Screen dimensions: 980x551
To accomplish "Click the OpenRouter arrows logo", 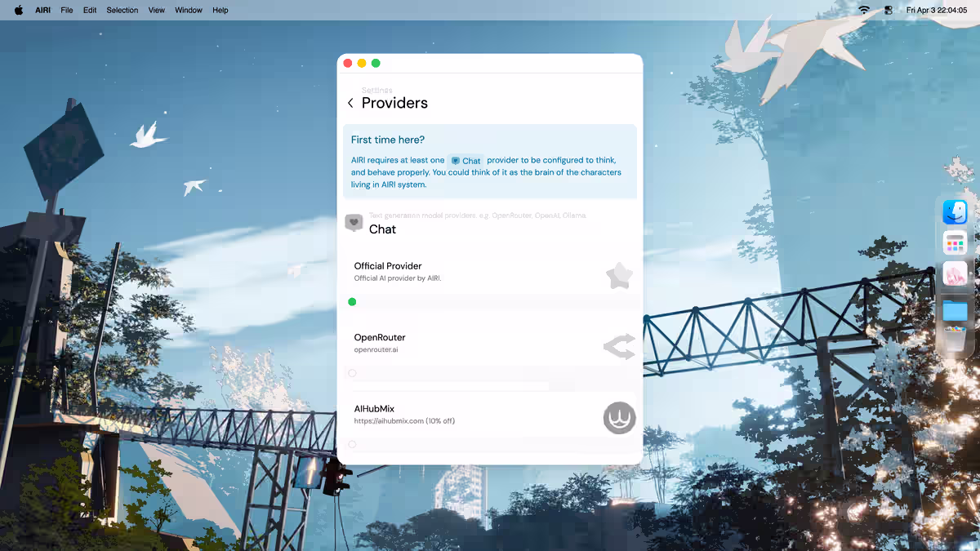I will point(619,347).
